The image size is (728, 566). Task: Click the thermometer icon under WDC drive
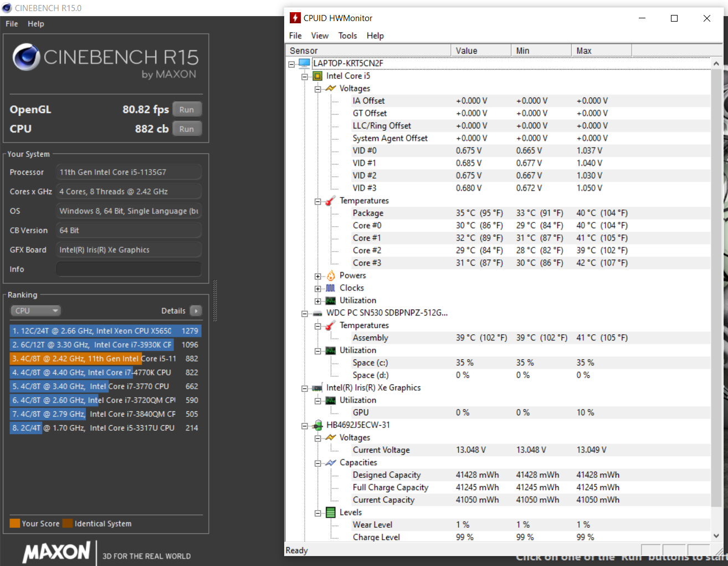pos(331,325)
